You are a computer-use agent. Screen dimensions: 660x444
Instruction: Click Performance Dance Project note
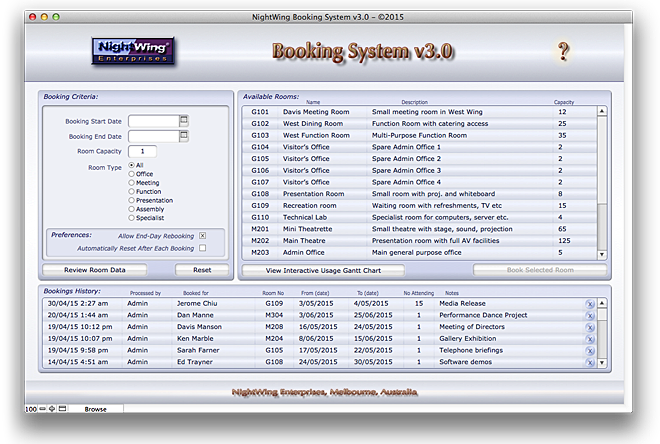tap(483, 315)
